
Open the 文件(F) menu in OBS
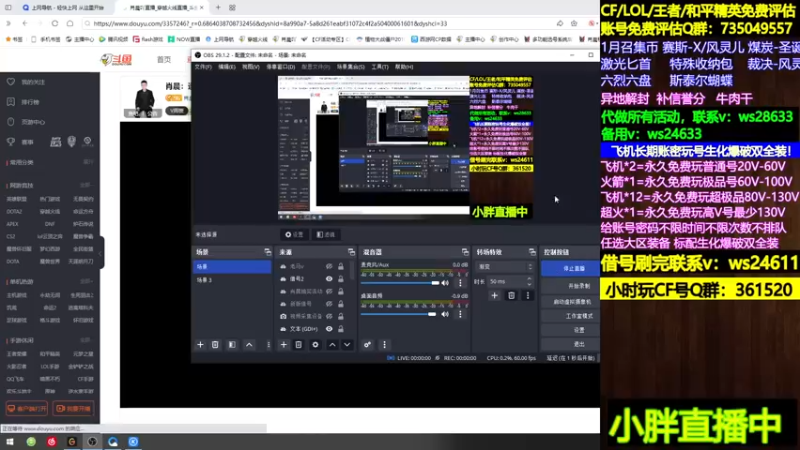coord(203,67)
